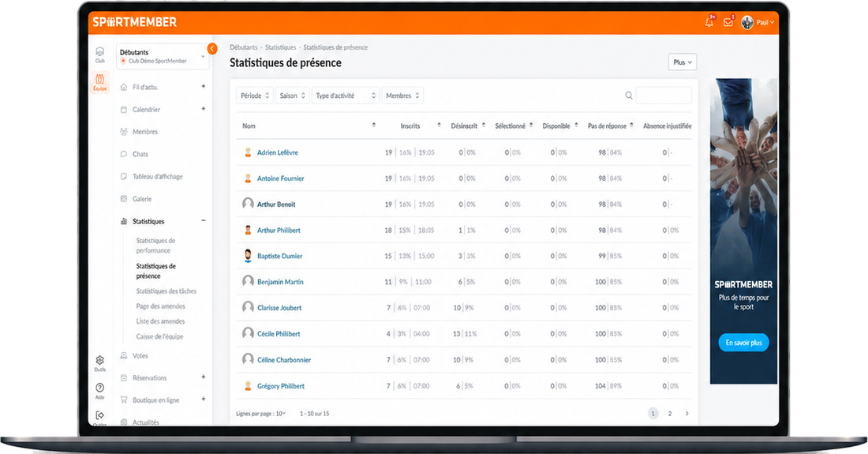Open Arthur Philibert member link
This screenshot has height=454, width=868.
279,231
